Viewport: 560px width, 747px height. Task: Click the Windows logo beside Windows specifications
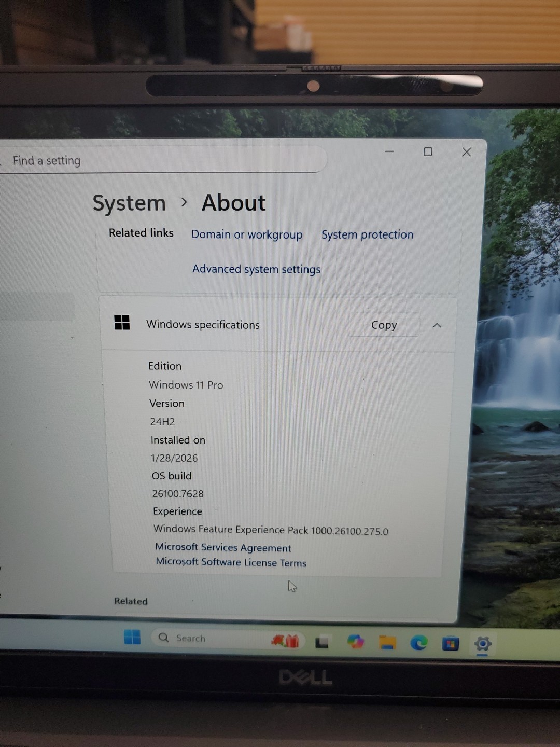[122, 322]
